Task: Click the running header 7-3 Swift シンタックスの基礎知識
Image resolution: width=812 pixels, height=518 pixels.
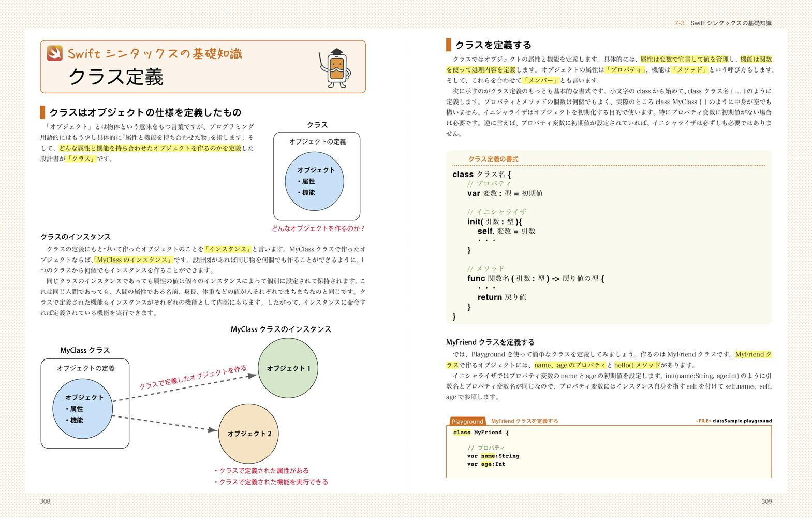Action: click(722, 23)
